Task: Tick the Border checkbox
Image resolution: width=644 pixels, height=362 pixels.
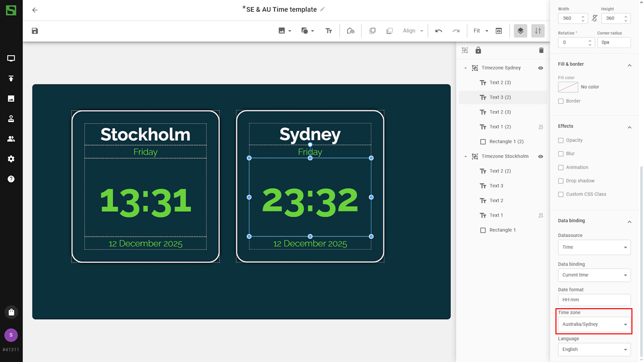Action: (561, 101)
